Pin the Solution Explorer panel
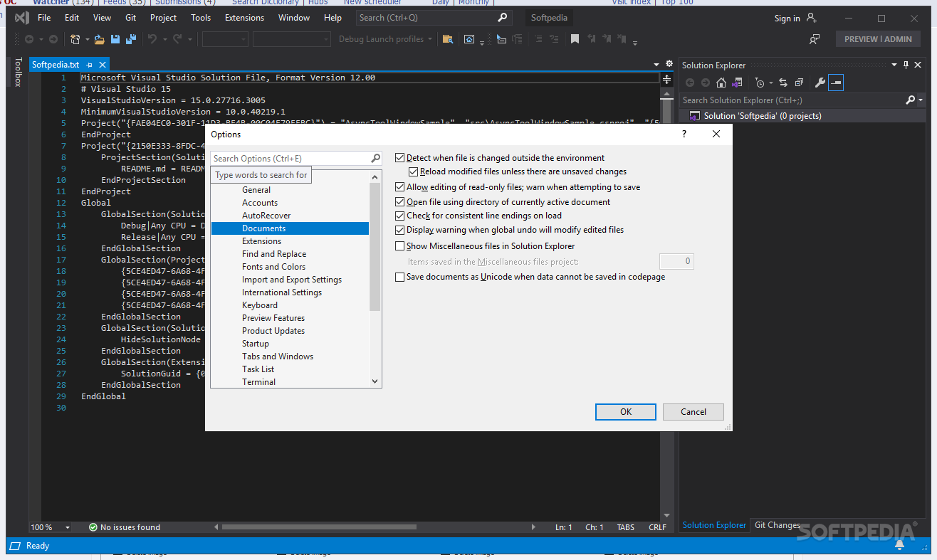 906,65
